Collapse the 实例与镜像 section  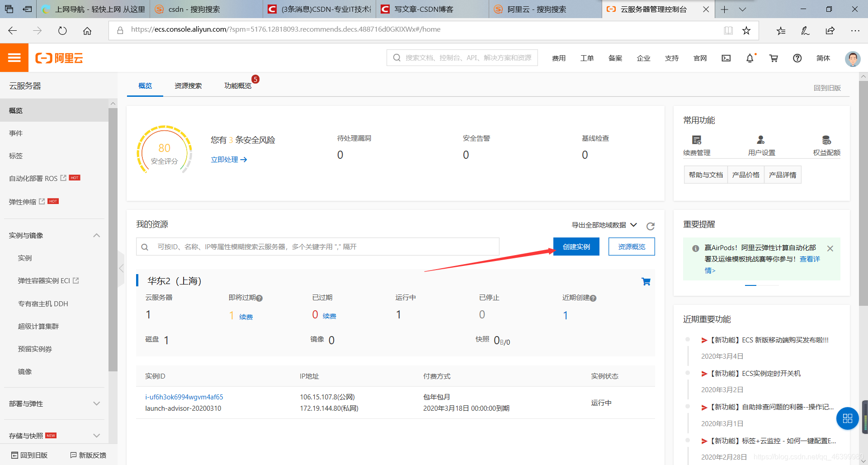click(x=97, y=235)
